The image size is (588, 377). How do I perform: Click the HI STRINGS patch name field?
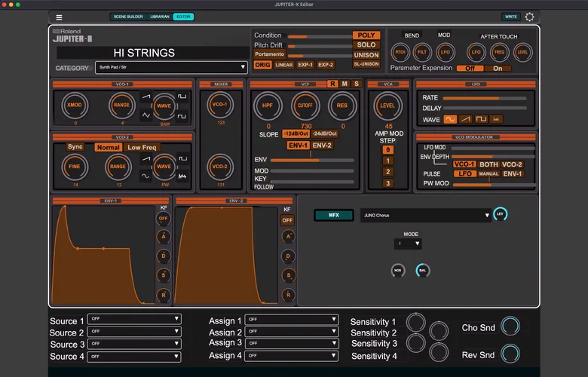click(152, 53)
